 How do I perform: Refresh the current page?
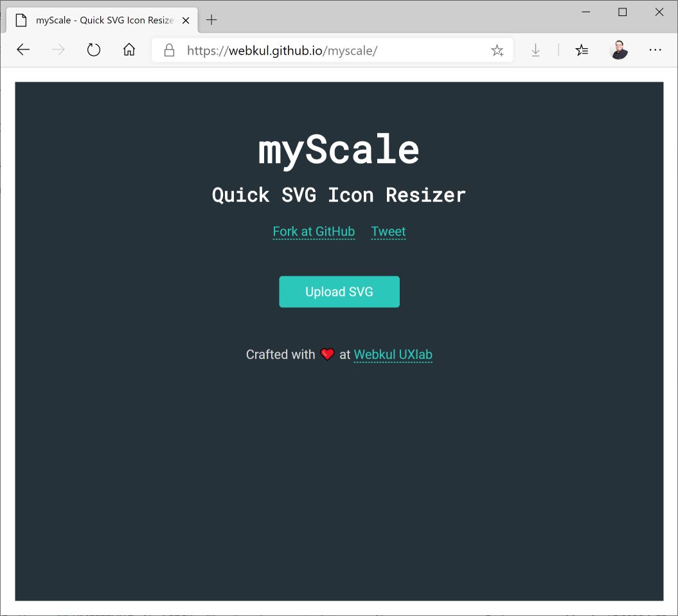94,50
